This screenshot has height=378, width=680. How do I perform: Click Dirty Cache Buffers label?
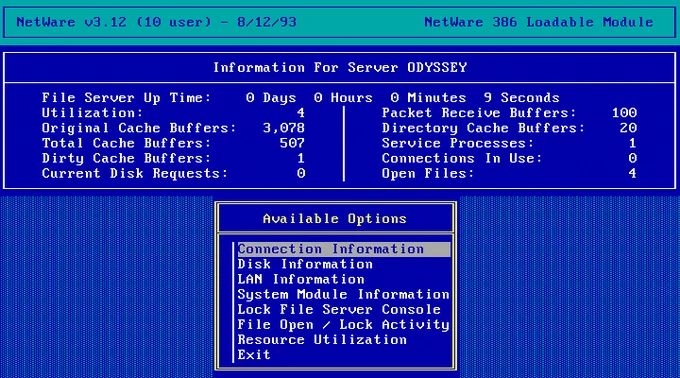[x=126, y=159]
